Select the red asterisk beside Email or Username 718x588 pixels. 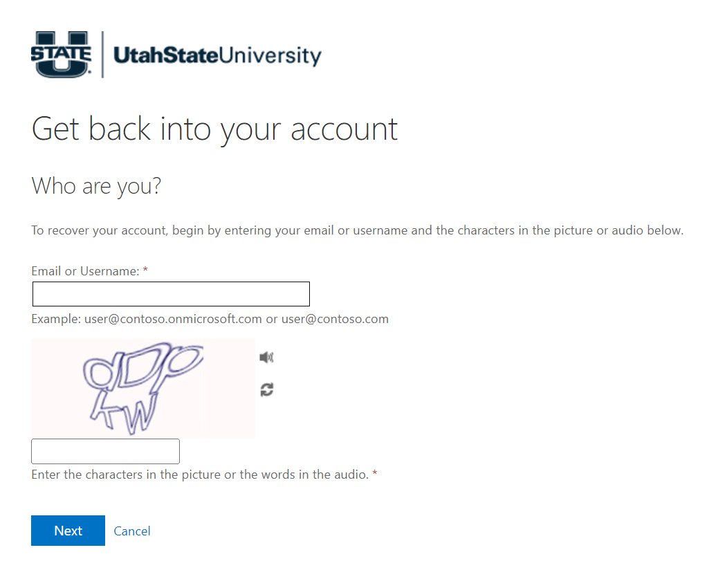[x=145, y=270]
